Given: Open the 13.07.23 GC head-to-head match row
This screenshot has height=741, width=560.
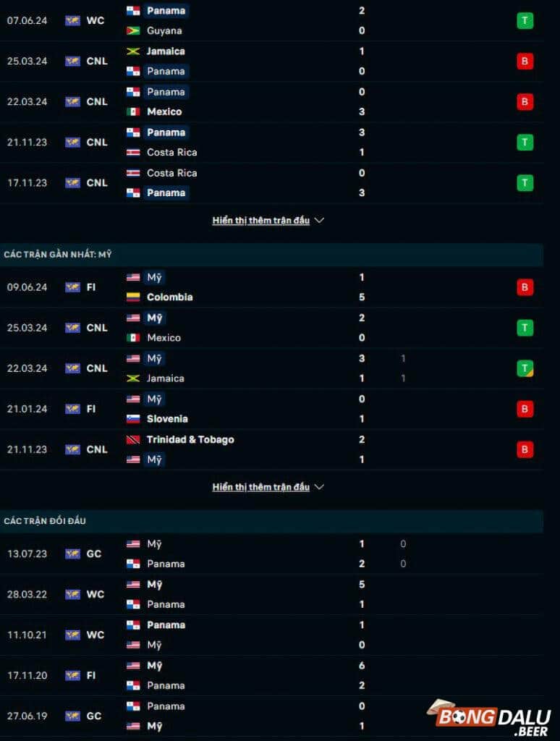Looking at the screenshot, I should click(x=271, y=554).
